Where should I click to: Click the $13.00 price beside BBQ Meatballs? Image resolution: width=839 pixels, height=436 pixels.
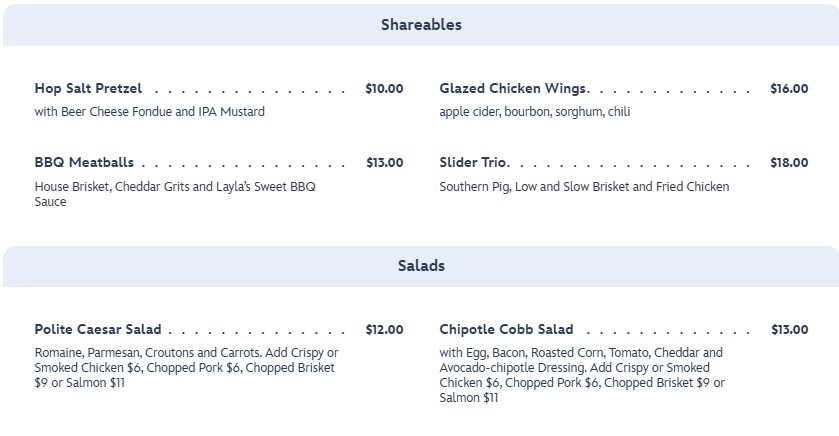click(x=384, y=163)
